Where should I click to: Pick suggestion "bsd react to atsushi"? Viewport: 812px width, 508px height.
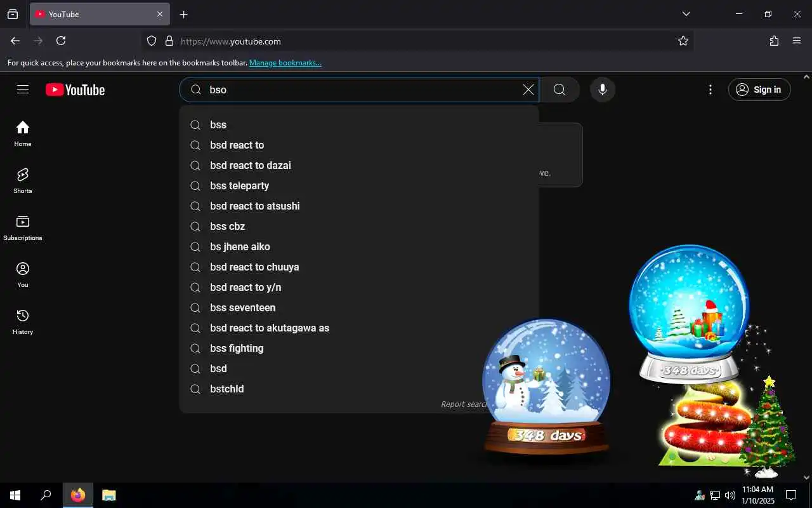click(359, 206)
